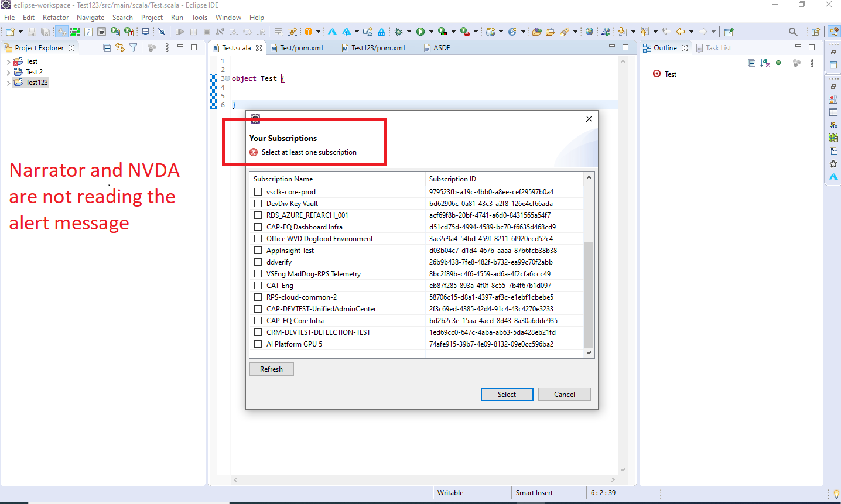
Task: Click the Open Perspective icon
Action: [816, 32]
